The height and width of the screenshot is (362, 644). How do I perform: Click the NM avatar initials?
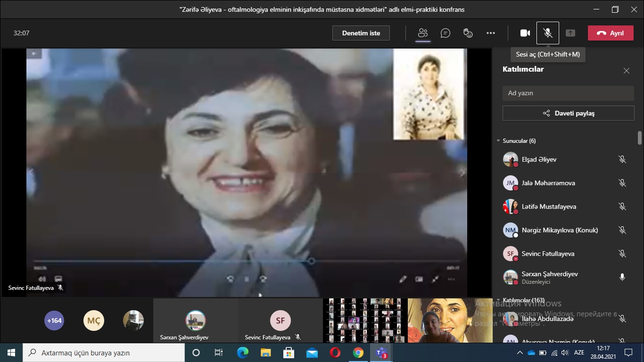[x=511, y=230]
